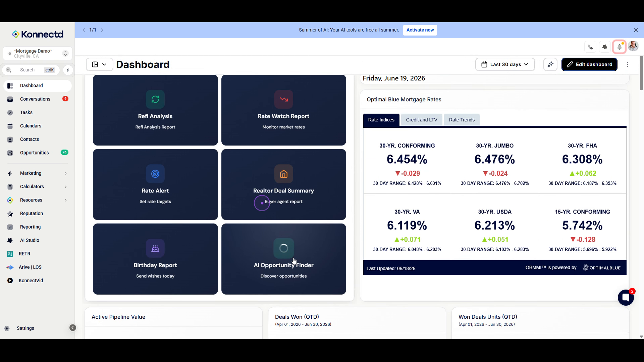Open the Mortgage Demo account switcher

(x=38, y=53)
